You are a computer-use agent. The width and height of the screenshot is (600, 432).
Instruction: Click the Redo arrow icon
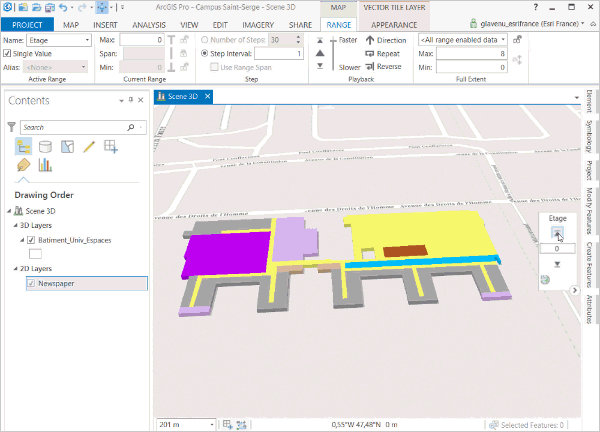(82, 7)
